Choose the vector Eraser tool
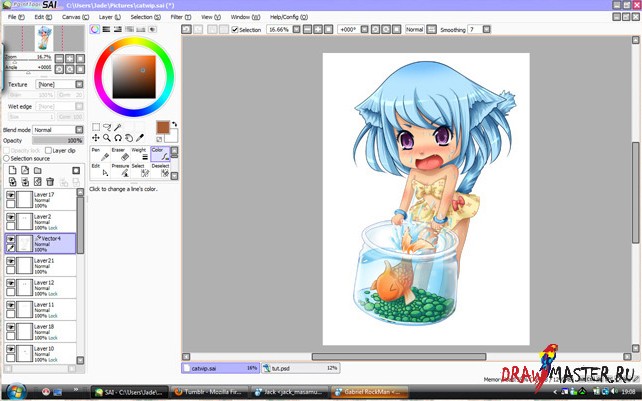This screenshot has width=642, height=401. point(120,154)
